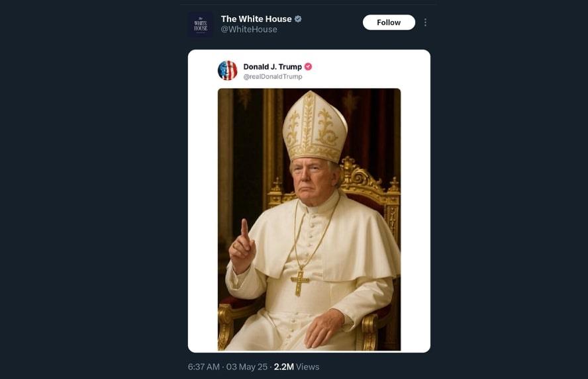Open The White House profile avatar
The height and width of the screenshot is (379, 588).
point(201,24)
